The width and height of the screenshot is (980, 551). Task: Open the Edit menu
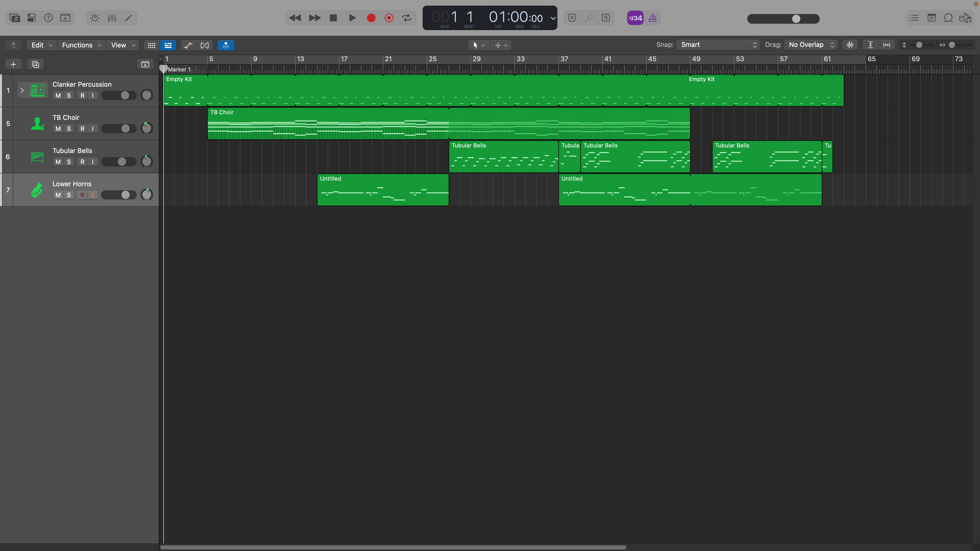(42, 45)
